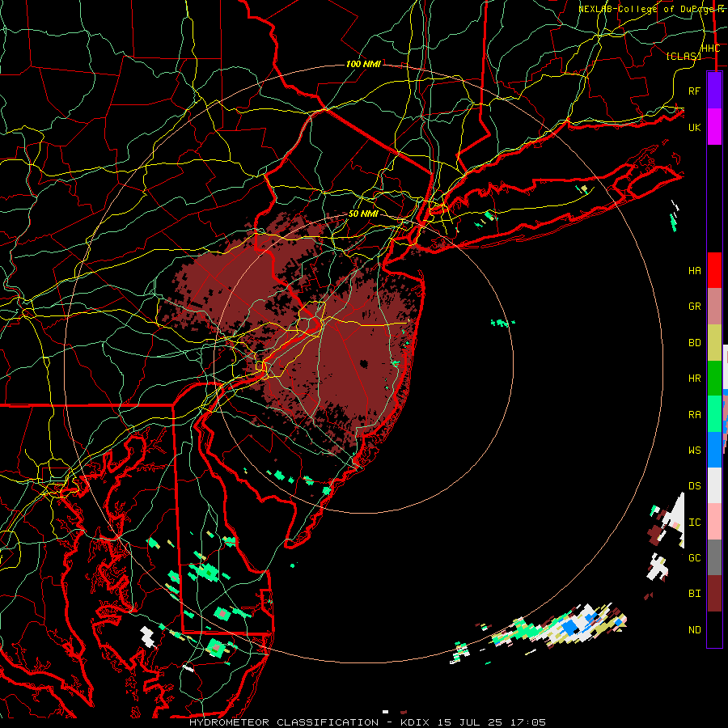Screen dimensions: 728x728
Task: Click the UK legend label
Action: tap(694, 127)
